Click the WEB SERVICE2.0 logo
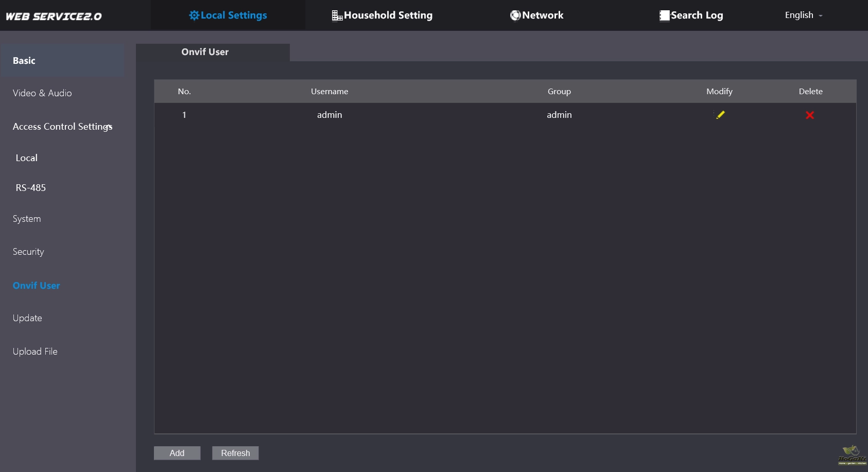 point(54,16)
